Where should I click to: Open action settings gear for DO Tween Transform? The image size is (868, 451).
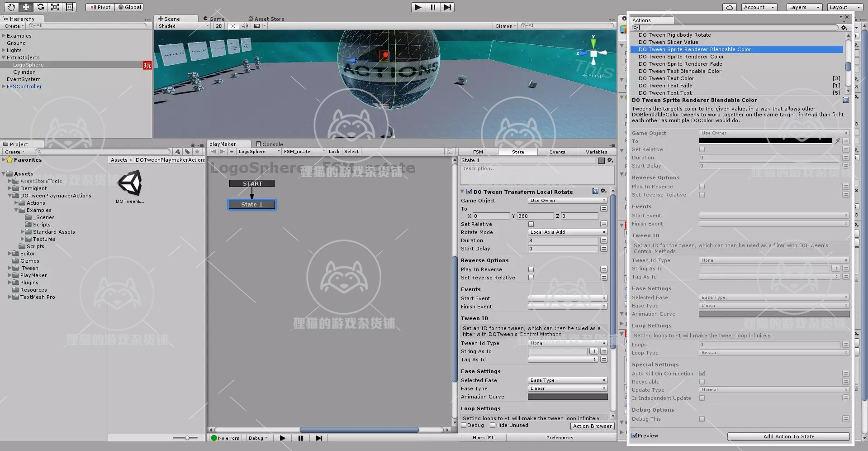pyautogui.click(x=603, y=192)
